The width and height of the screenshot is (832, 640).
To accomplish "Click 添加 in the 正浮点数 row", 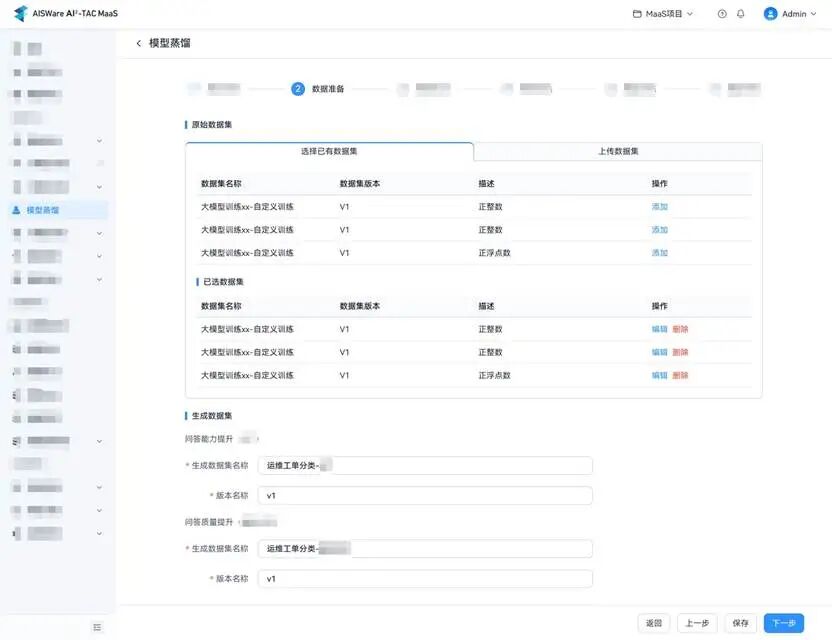I will [x=660, y=253].
